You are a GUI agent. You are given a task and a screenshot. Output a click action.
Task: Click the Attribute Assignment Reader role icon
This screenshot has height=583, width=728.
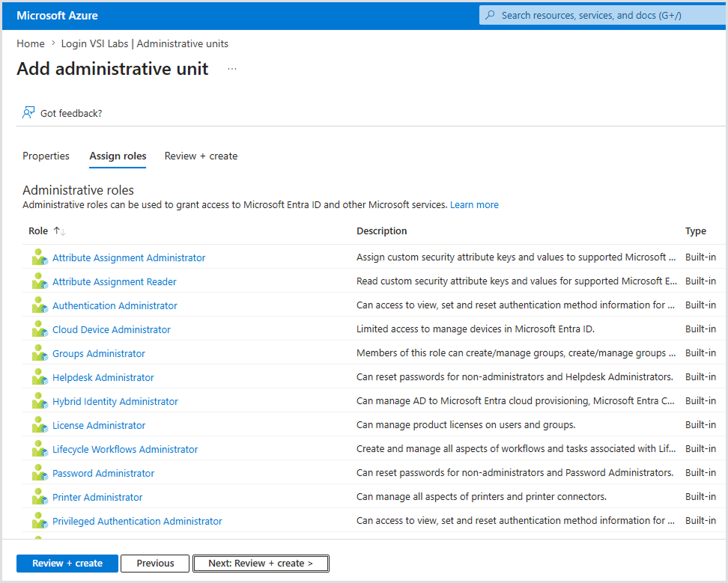point(40,281)
